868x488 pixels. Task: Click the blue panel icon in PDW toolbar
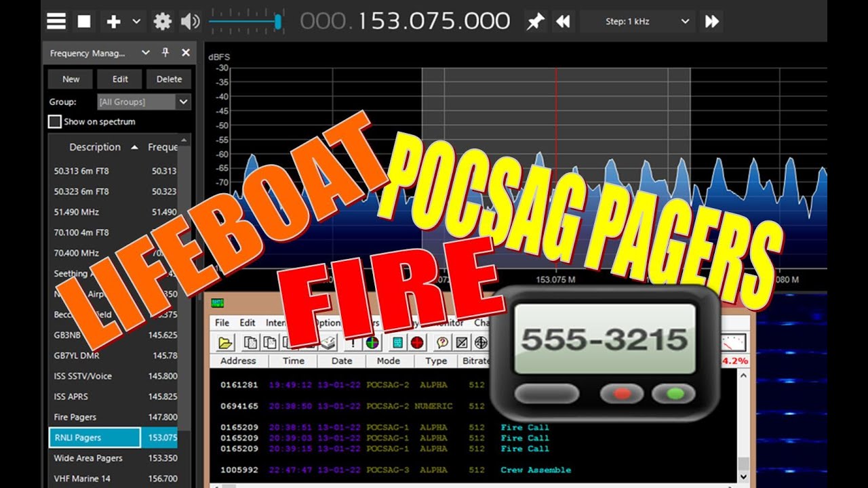click(x=397, y=342)
